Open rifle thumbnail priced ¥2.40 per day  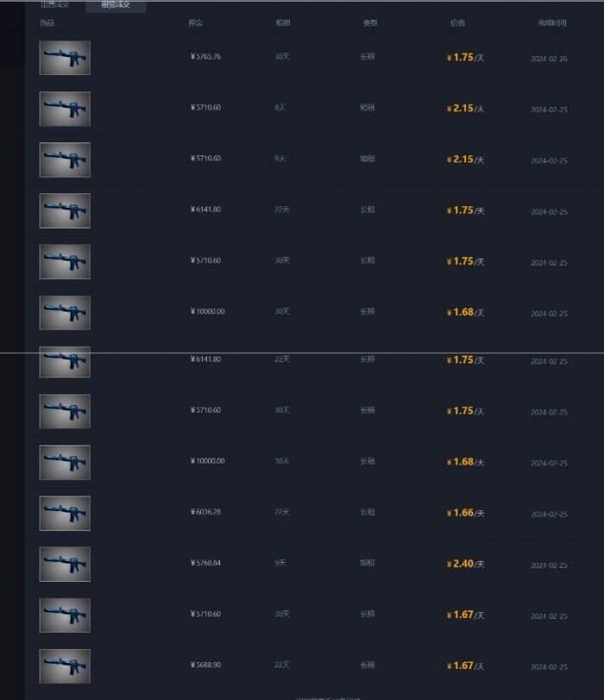65,564
